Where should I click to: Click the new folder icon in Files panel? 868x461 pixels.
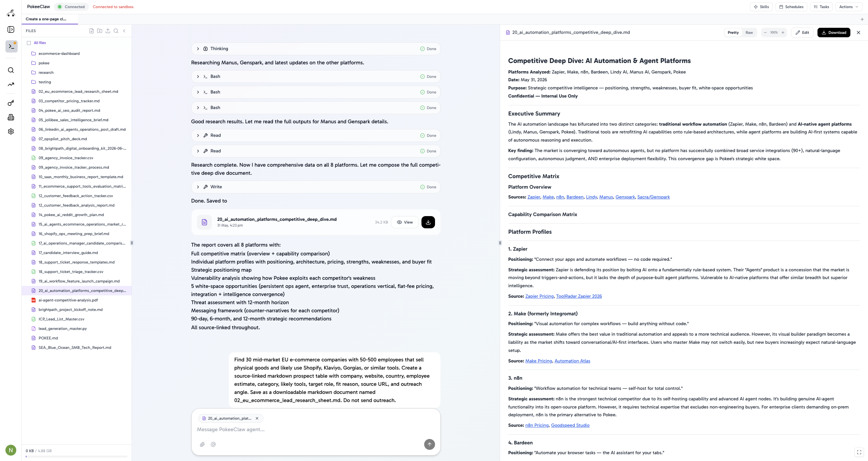[x=100, y=31]
